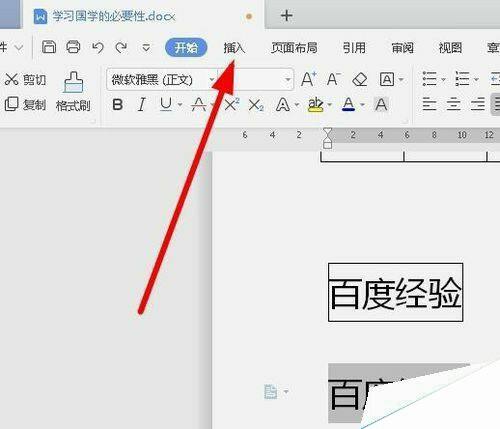Expand the paste options dropdown arrow
This screenshot has width=500, height=429.
286,392
